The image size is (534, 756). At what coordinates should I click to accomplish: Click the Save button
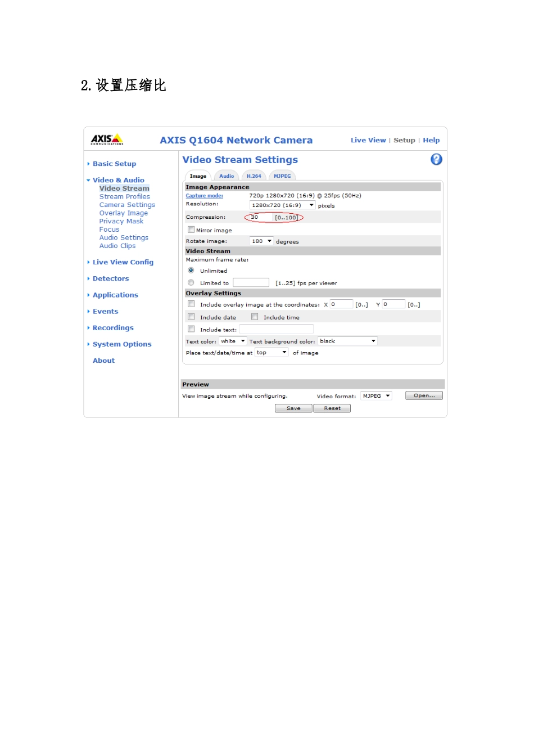pos(293,408)
